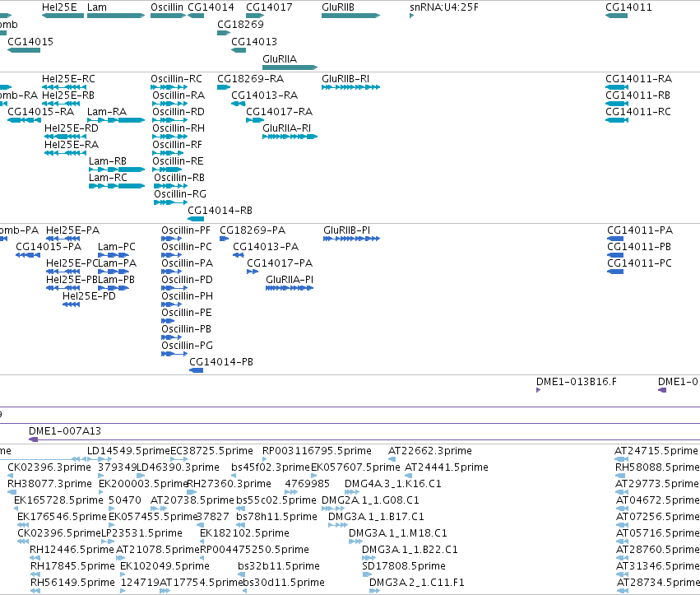Click transcript CG18269-RA
This screenshot has height=595, width=700.
[250, 79]
